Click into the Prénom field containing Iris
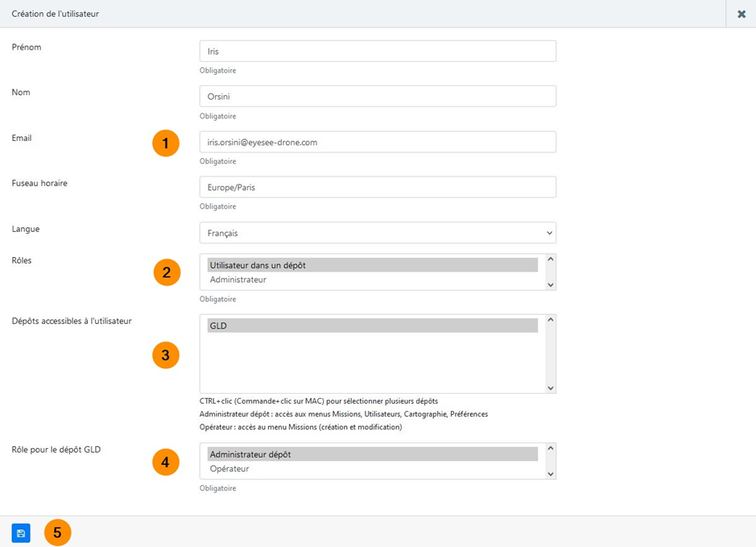Screen dimensions: 756x547 [x=378, y=51]
